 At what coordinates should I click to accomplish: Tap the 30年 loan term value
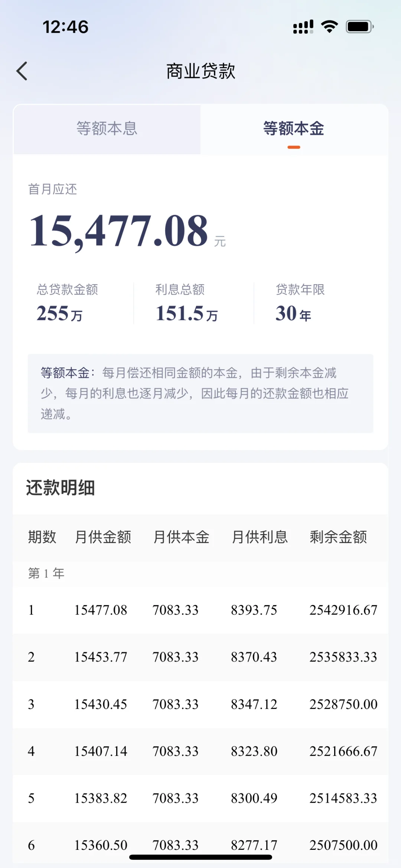(x=293, y=313)
